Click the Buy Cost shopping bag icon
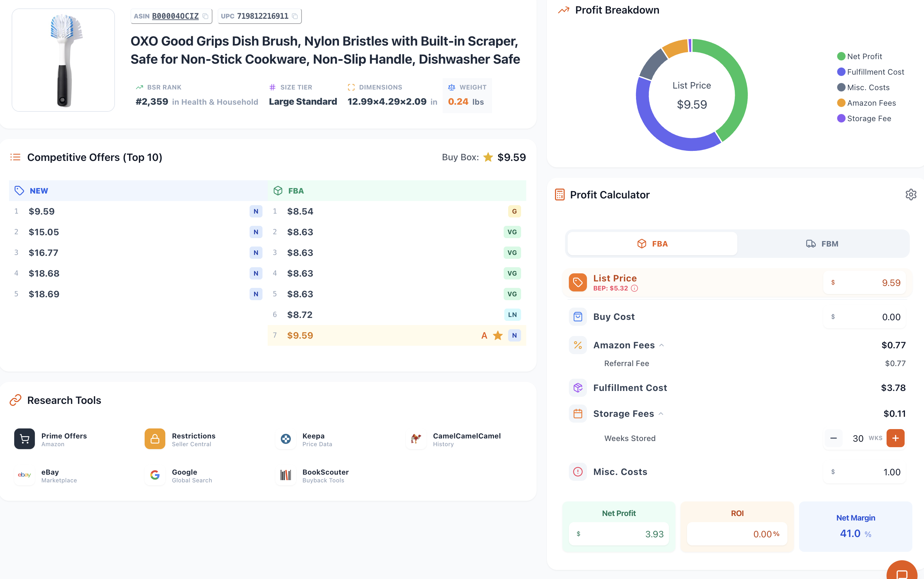924x579 pixels. point(578,317)
